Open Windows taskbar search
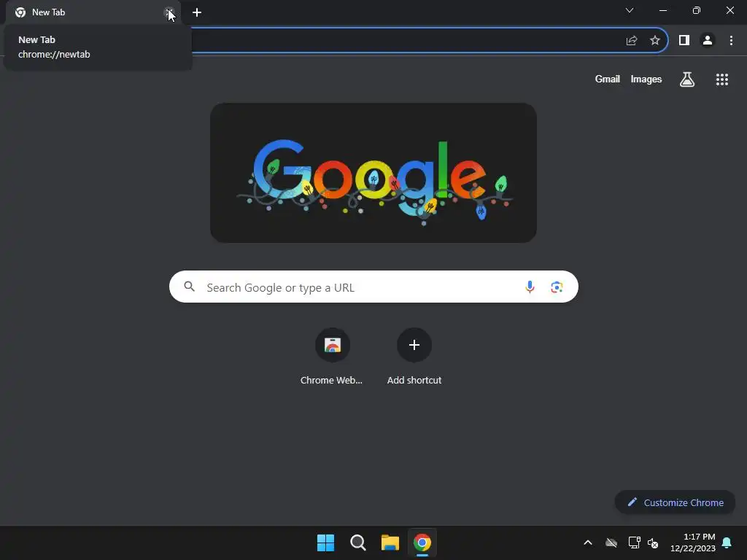The height and width of the screenshot is (560, 747). (357, 542)
